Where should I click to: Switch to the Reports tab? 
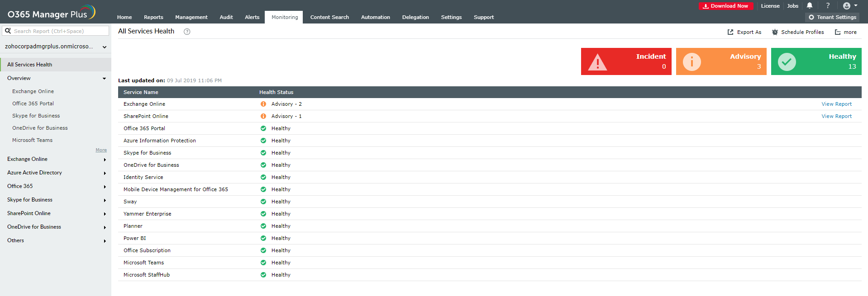(153, 17)
